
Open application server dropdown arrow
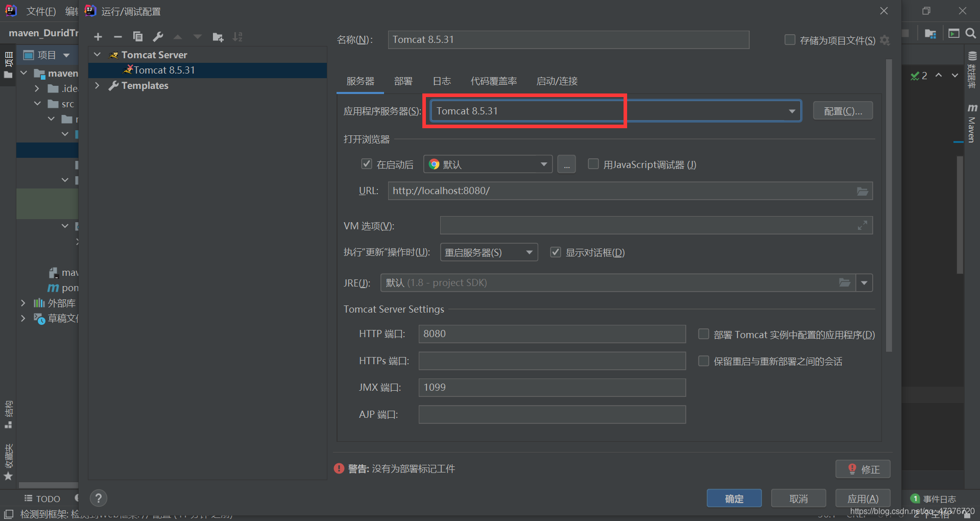tap(792, 111)
